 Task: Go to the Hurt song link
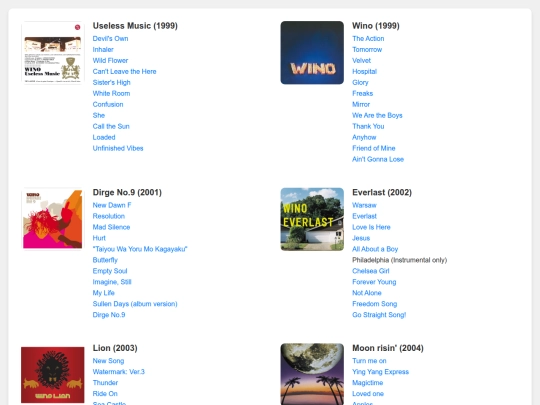[99, 238]
